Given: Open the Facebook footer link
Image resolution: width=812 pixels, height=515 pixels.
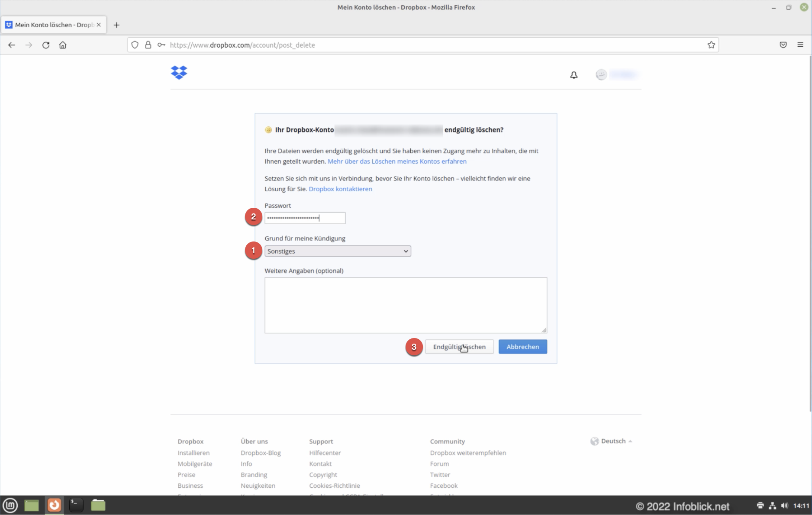Looking at the screenshot, I should coord(444,486).
